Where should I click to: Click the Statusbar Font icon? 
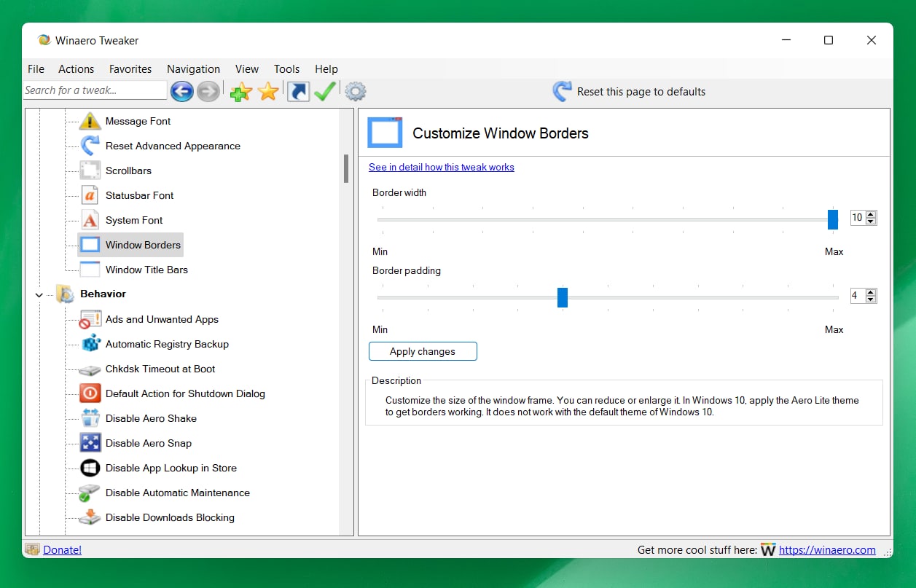[90, 195]
